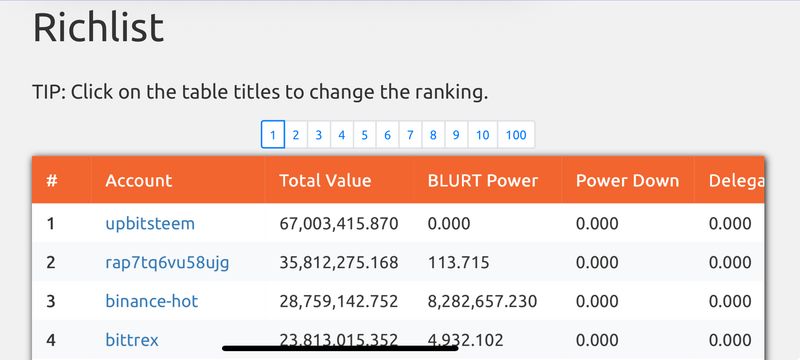
Task: Jump to page 10
Action: (x=483, y=135)
